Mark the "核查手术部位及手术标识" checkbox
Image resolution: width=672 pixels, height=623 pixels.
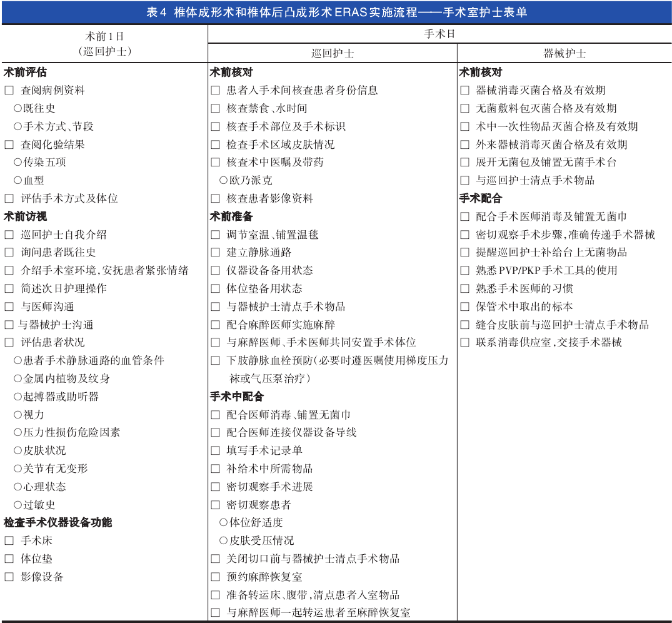[215, 126]
